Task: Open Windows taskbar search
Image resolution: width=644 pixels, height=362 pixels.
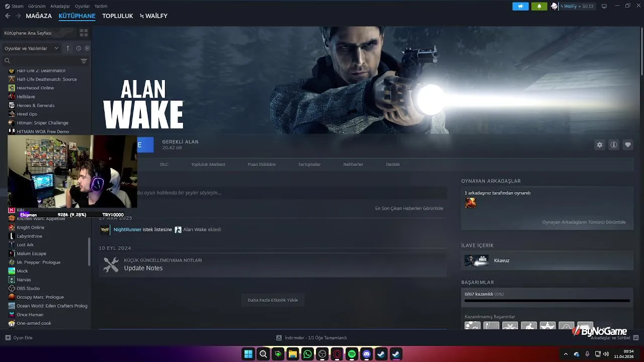Action: tap(263, 354)
